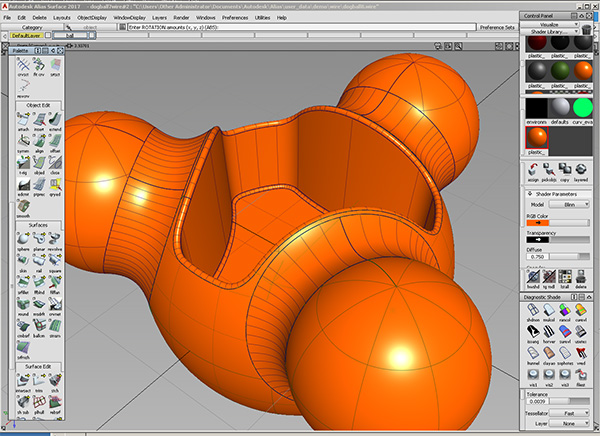Open the shader Model Blinn dropdown
Viewport: 600px width, 436px height.
[x=569, y=205]
